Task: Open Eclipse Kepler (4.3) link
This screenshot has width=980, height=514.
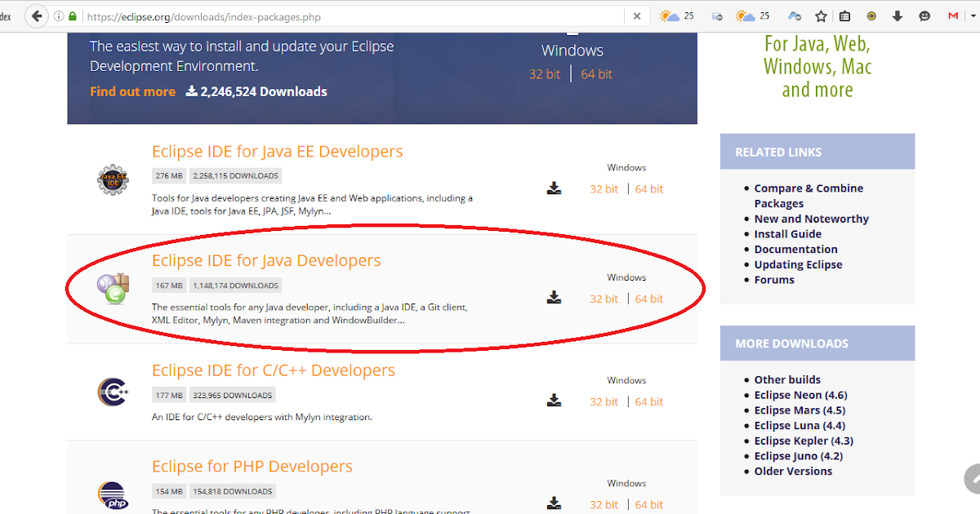Action: [x=804, y=441]
